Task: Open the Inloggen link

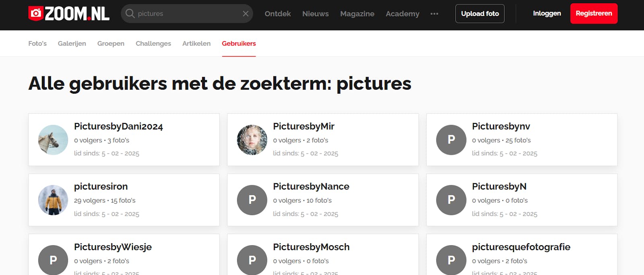Action: (x=547, y=14)
